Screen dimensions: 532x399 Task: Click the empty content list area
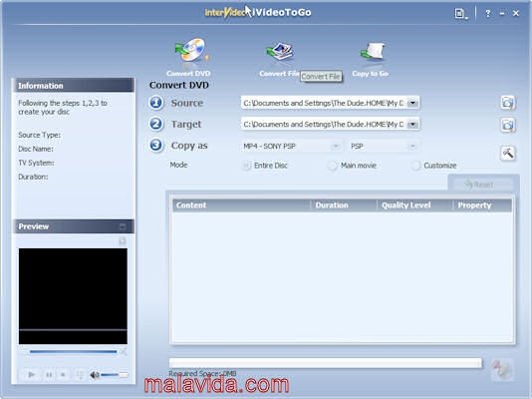[x=342, y=276]
